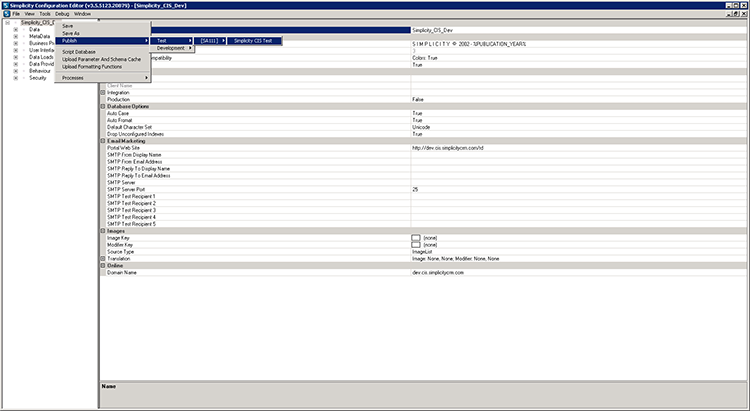Collapse the Email Marketing section
This screenshot has height=411, width=750.
(103, 141)
